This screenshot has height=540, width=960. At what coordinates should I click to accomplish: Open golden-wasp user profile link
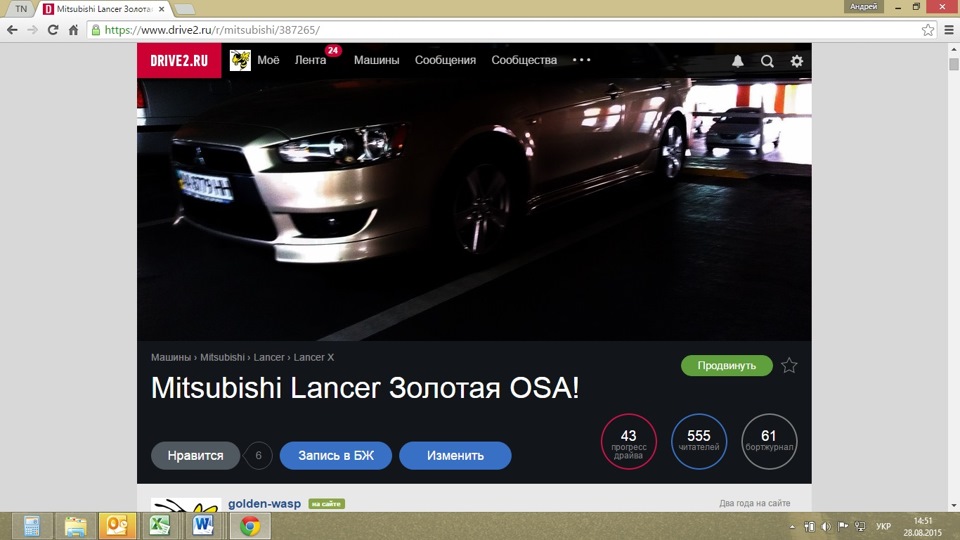coord(264,503)
